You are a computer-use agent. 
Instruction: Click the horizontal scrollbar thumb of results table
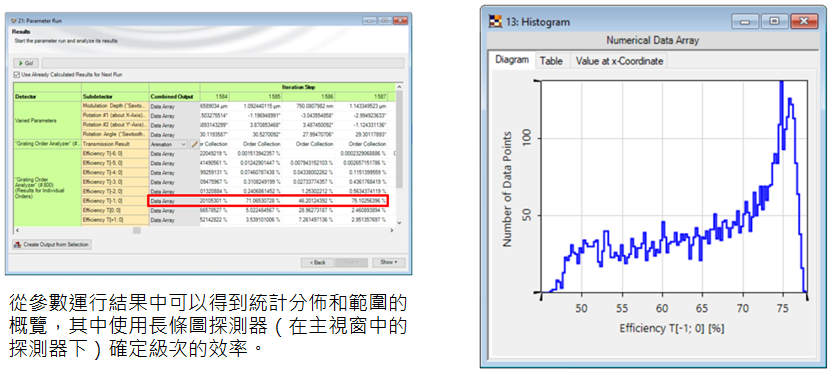tap(137, 230)
